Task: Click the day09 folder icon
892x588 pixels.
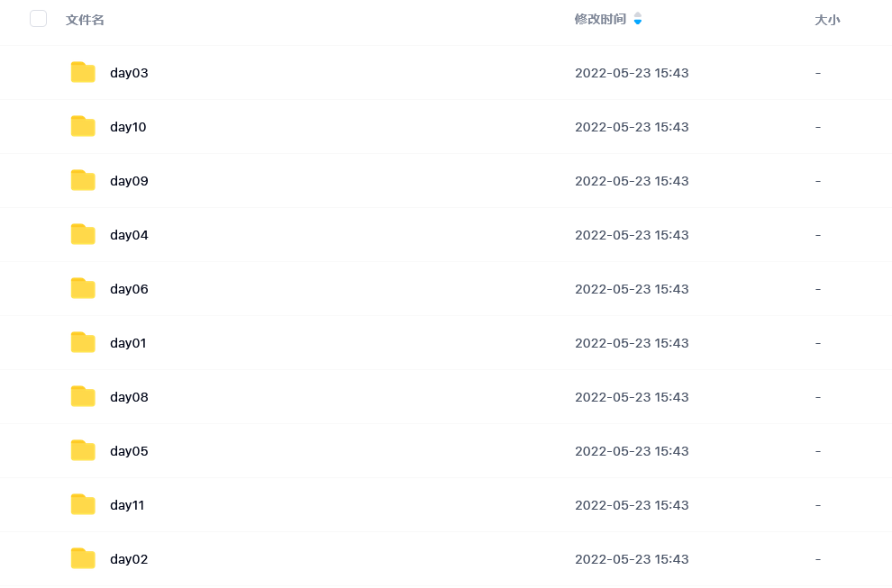Action: pos(83,180)
